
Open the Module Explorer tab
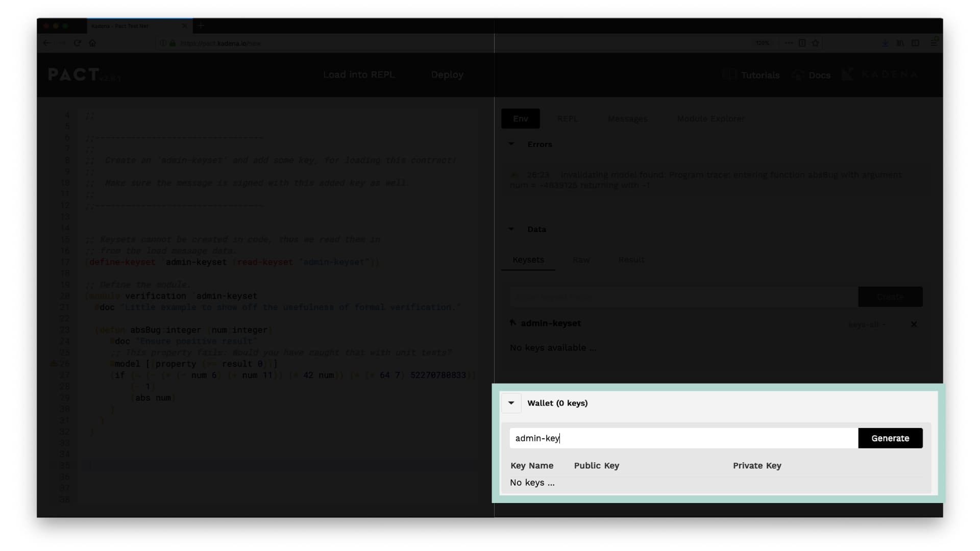click(710, 119)
